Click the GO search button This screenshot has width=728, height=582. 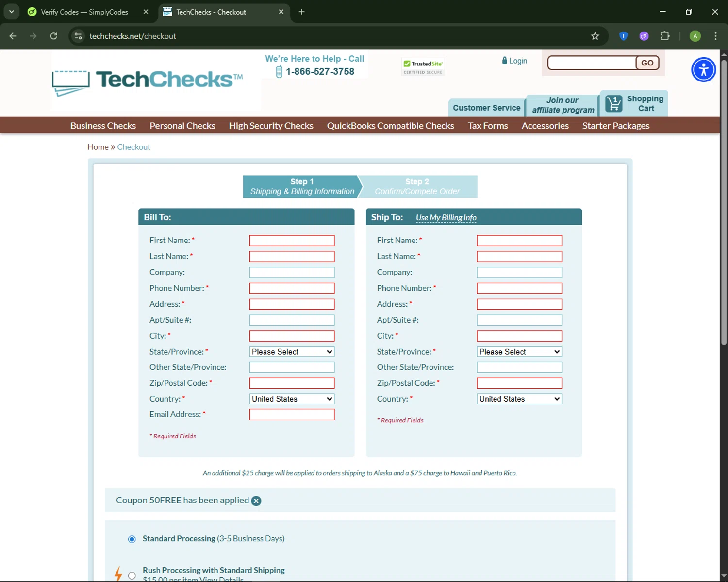point(647,63)
